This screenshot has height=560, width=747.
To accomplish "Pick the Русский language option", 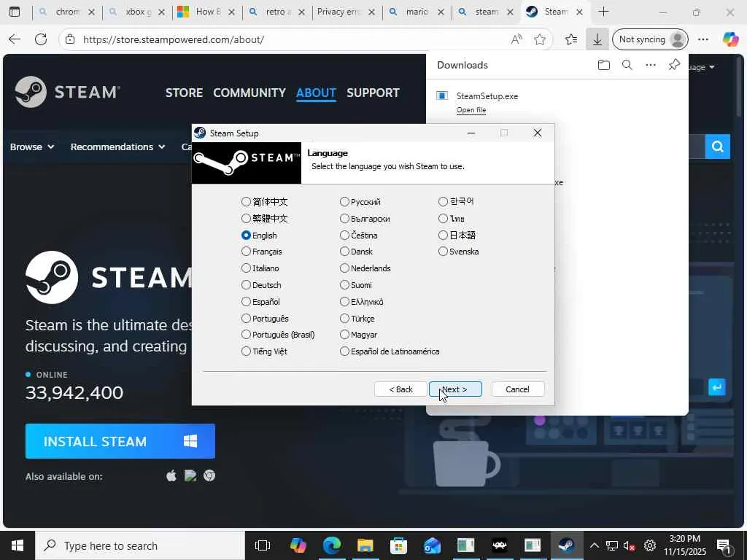I will tap(344, 202).
